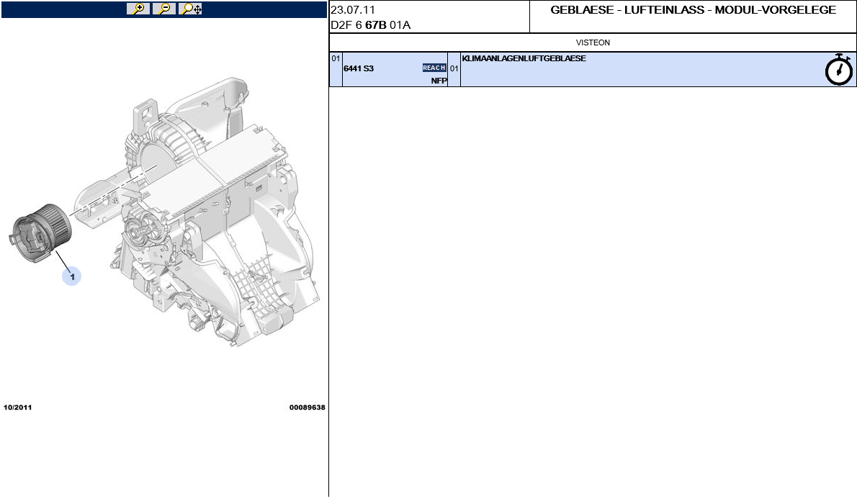
Task: Click the NFP label in part row
Action: [x=439, y=81]
